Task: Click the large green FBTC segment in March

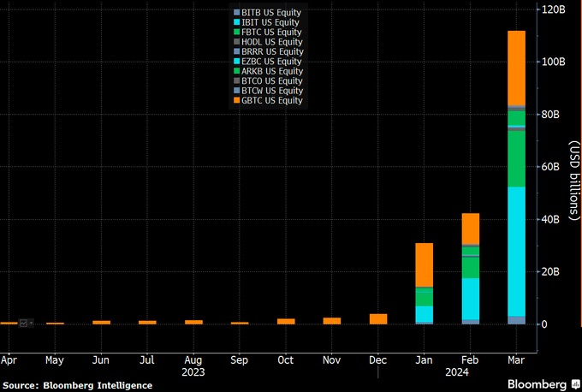Action: [x=516, y=159]
